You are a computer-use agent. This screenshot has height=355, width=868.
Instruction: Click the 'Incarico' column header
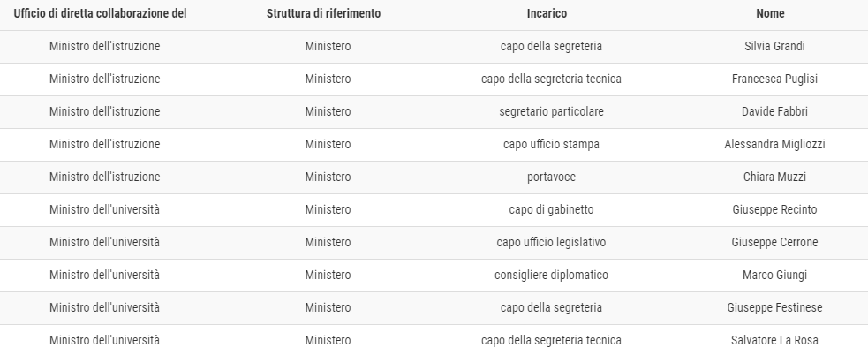[x=547, y=13]
